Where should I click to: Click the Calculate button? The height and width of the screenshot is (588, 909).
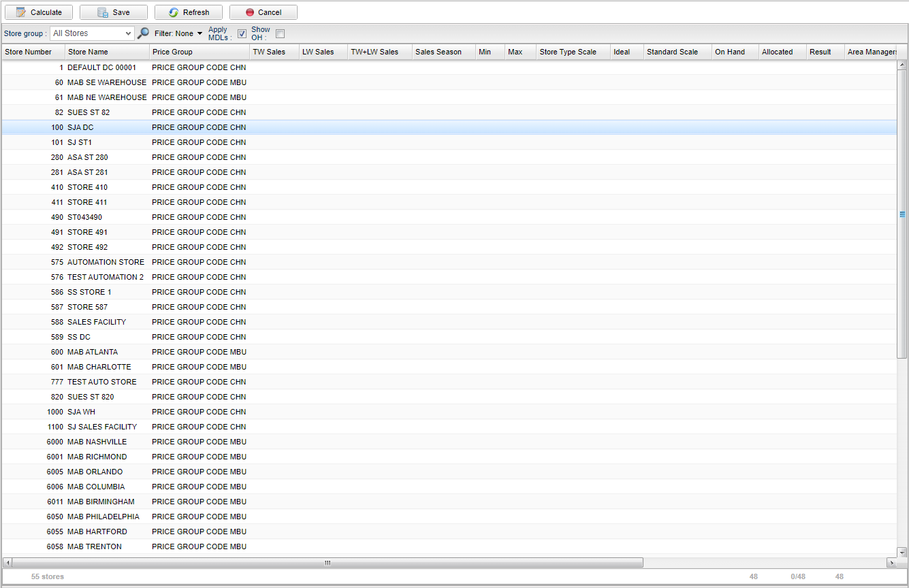(x=39, y=12)
